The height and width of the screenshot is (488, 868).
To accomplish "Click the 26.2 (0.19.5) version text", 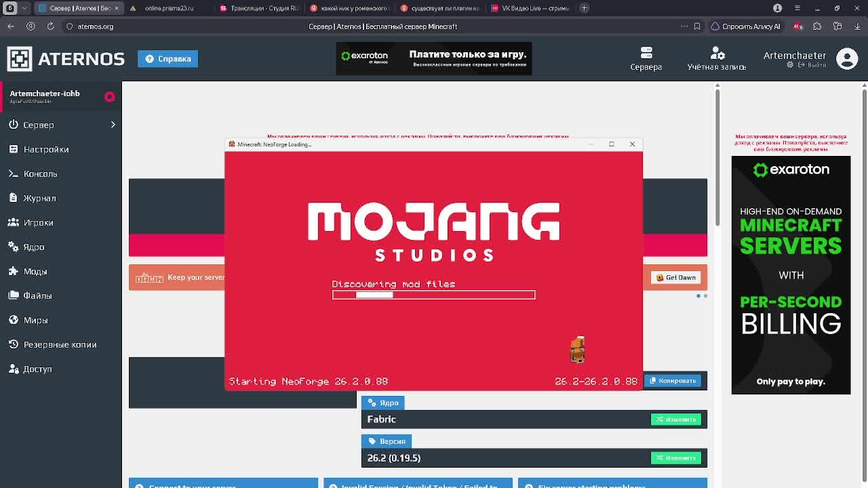I will coord(393,457).
